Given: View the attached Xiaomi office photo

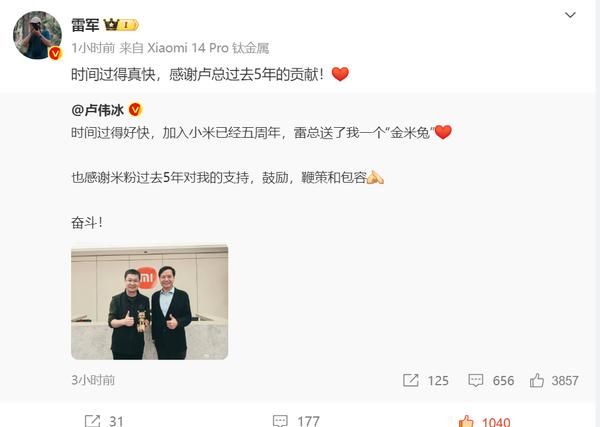Looking at the screenshot, I should point(150,302).
